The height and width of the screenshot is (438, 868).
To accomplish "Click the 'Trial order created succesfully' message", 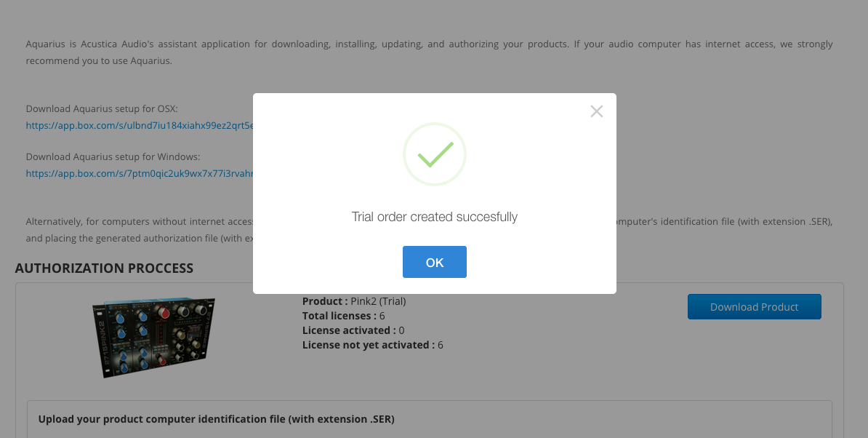I will [x=434, y=217].
